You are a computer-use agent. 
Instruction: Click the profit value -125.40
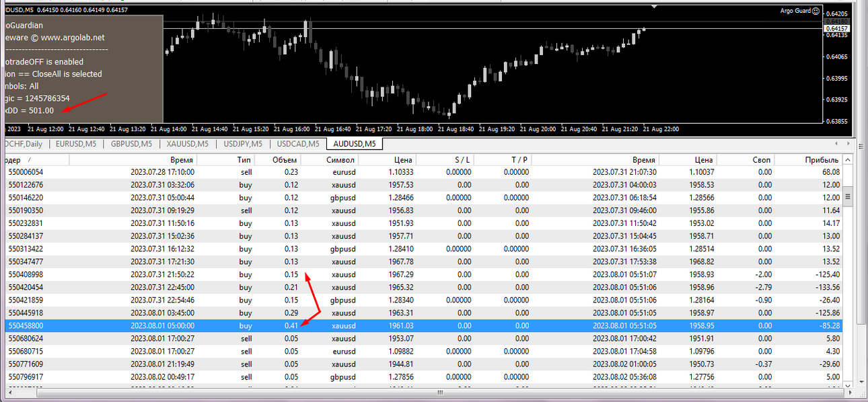827,274
